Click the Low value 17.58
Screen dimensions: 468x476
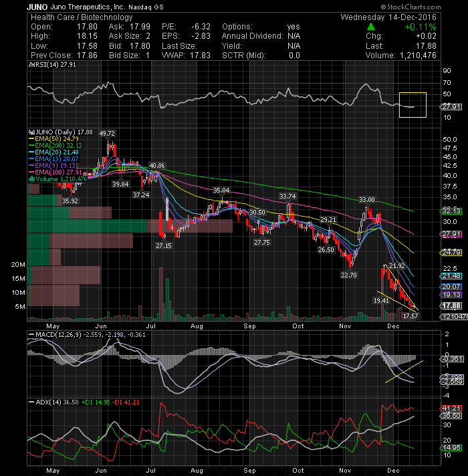click(x=87, y=46)
